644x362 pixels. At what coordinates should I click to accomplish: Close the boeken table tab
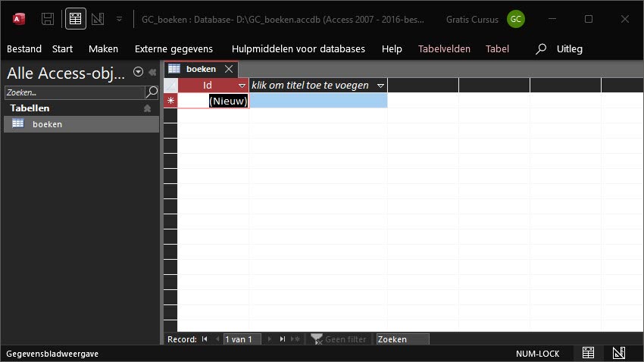tap(229, 69)
